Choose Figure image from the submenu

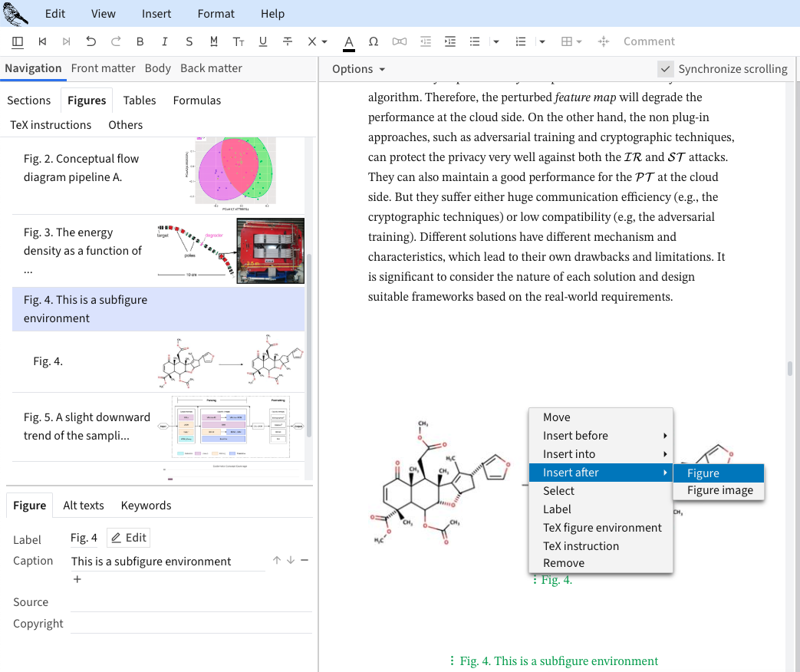click(x=719, y=490)
